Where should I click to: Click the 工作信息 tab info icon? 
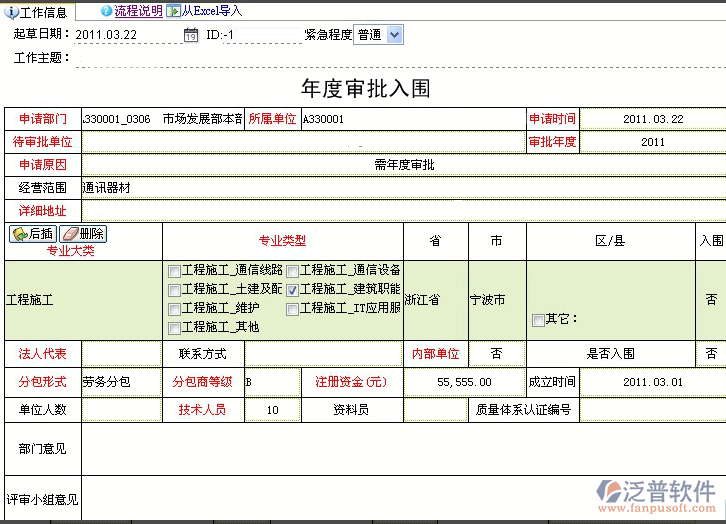[x=12, y=12]
